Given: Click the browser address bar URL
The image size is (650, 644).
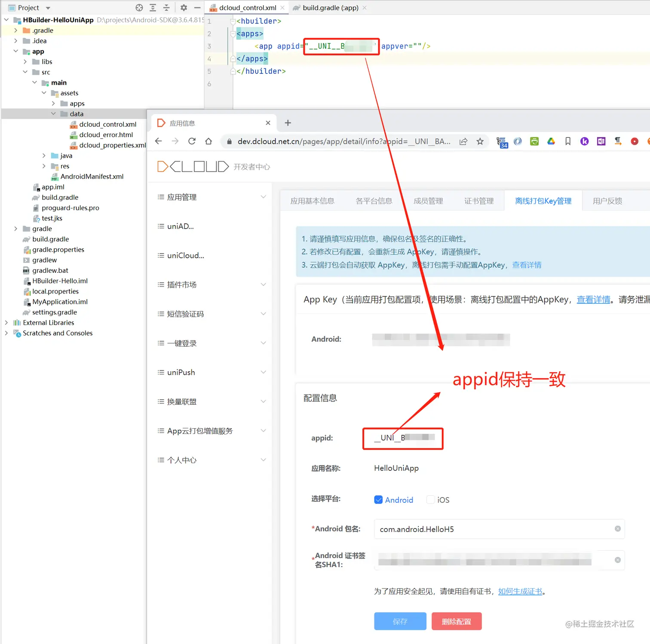Looking at the screenshot, I should click(344, 141).
